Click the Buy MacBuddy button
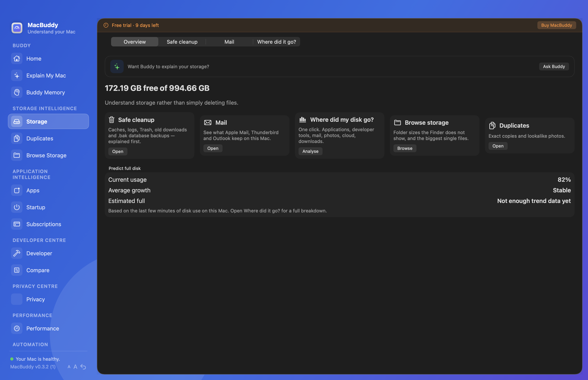Viewport: 588px width, 380px height. (x=556, y=25)
